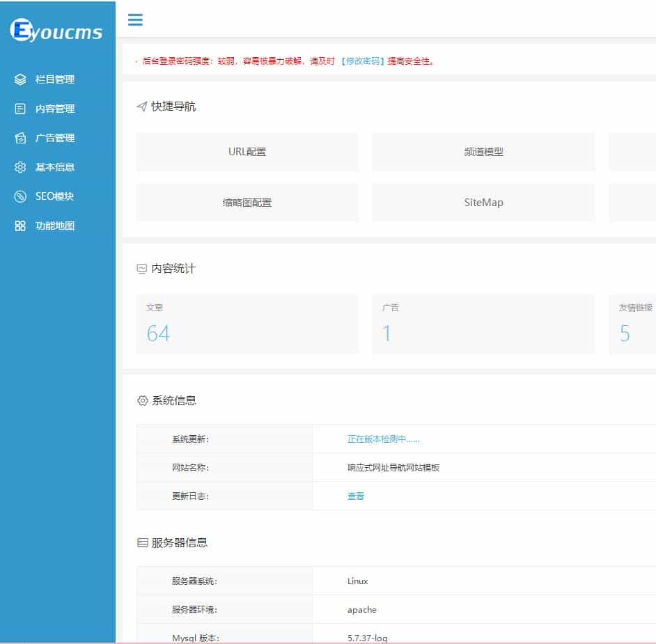Viewport: 656px width, 644px height.
Task: Open 功能地图 in the sidebar
Action: pos(55,226)
